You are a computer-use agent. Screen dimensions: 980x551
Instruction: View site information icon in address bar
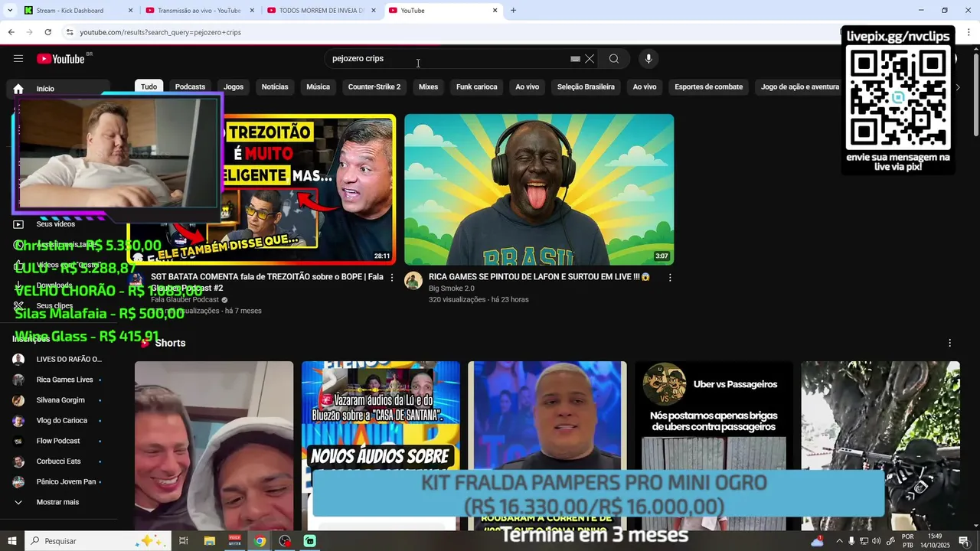pos(70,32)
